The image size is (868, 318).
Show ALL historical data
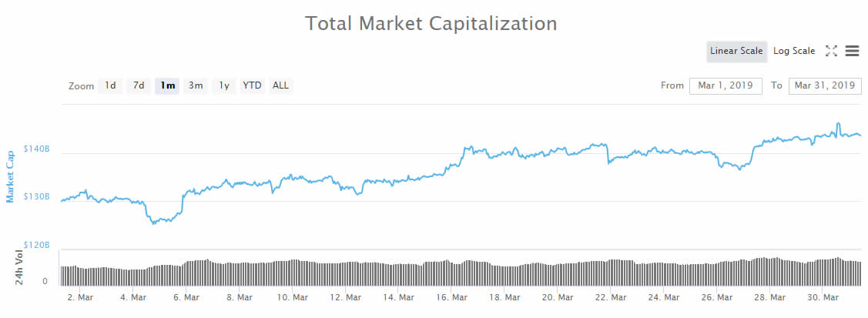point(280,85)
